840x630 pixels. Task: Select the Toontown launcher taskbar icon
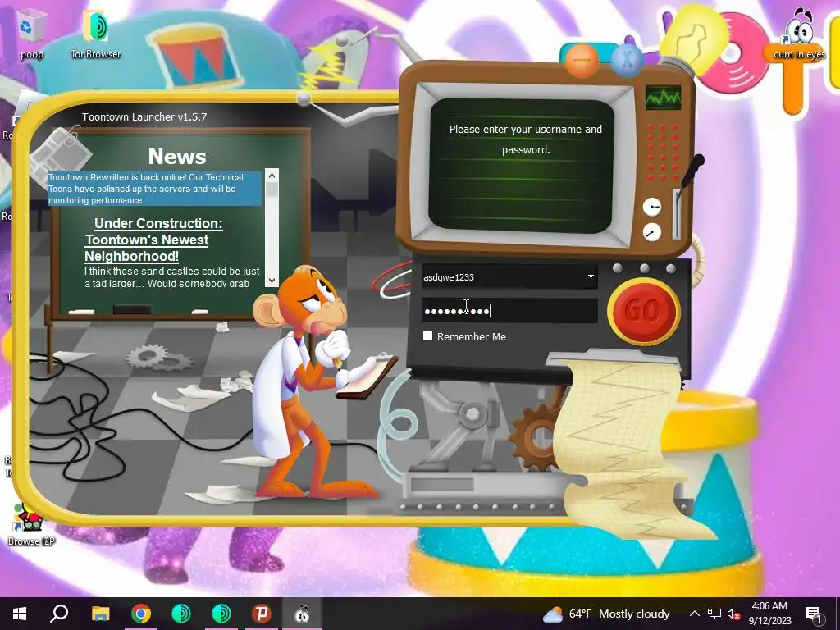click(x=302, y=614)
